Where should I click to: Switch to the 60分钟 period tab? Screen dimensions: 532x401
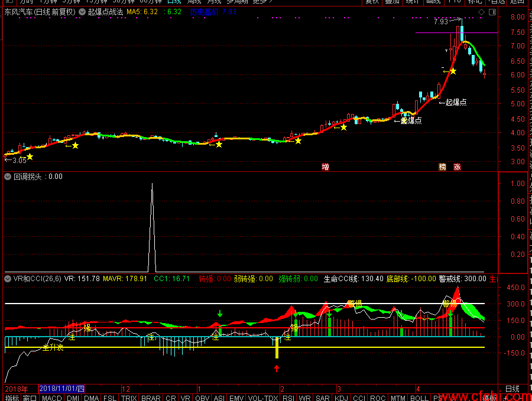[151, 2]
